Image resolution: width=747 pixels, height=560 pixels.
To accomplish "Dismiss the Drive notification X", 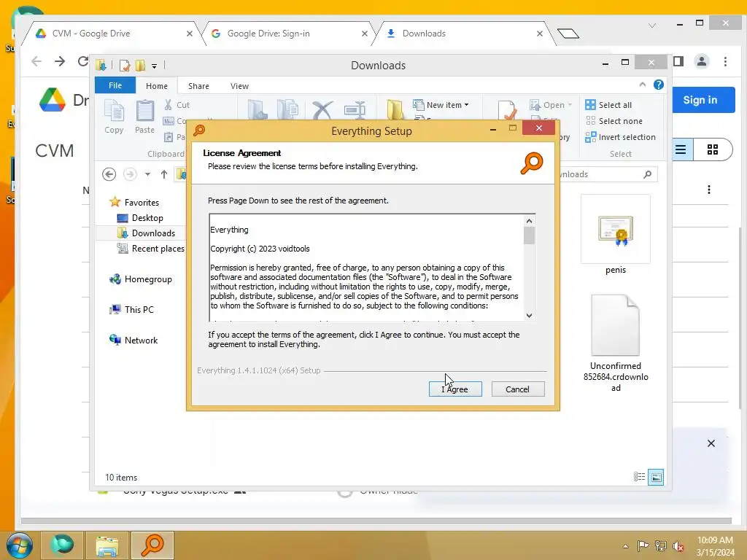I will (711, 443).
